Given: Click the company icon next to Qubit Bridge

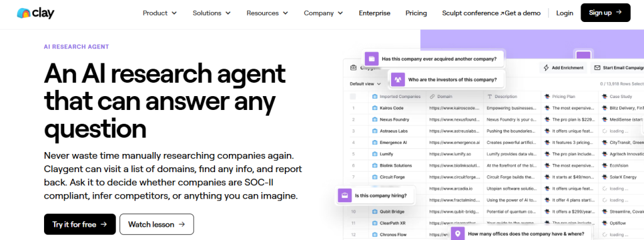Looking at the screenshot, I should (x=375, y=212).
